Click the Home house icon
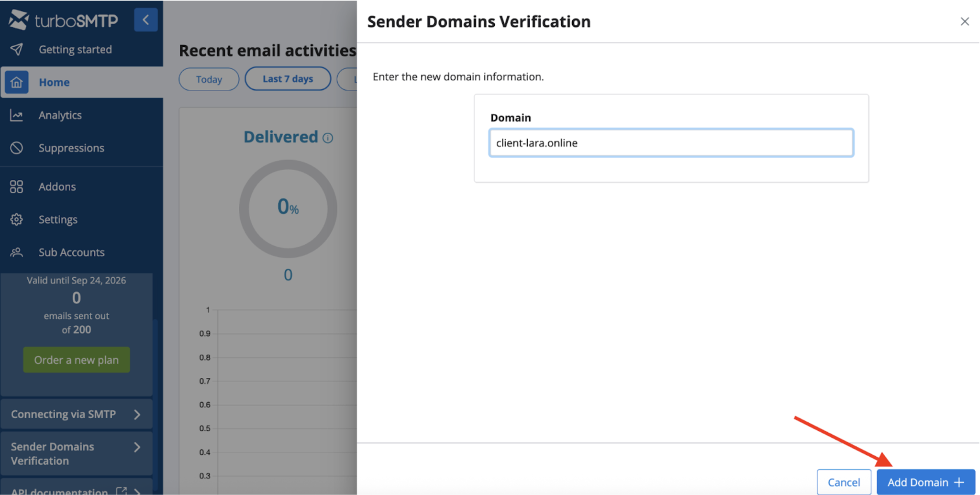Image resolution: width=980 pixels, height=495 pixels. [17, 82]
